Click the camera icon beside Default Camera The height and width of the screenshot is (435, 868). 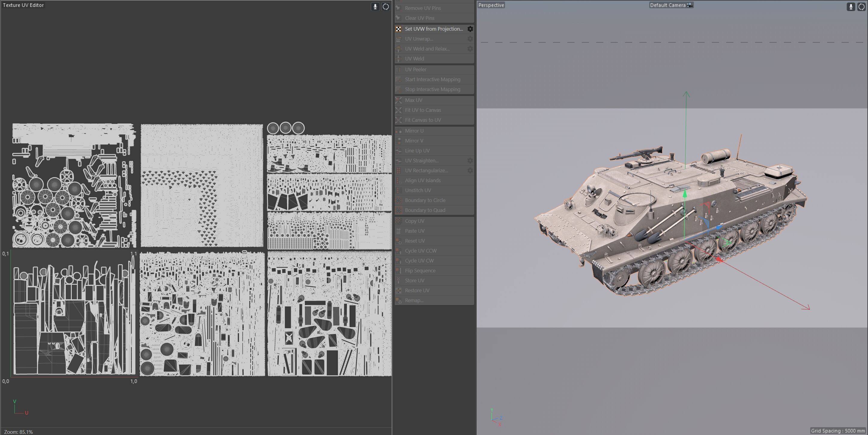[x=689, y=5]
